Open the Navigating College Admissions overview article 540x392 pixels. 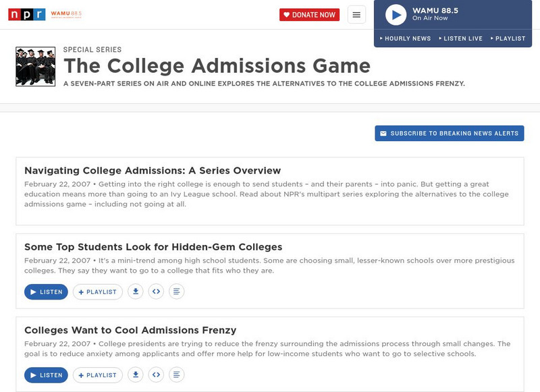tap(153, 171)
